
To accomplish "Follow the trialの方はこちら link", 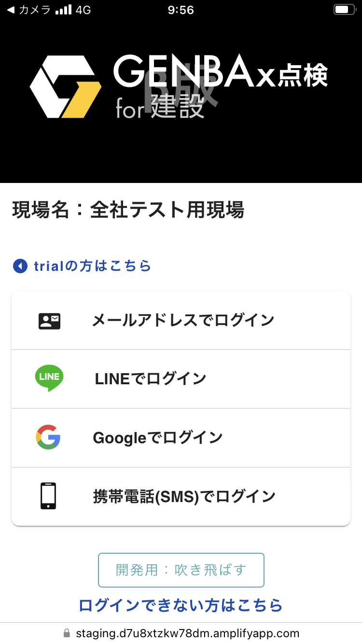I will [93, 266].
